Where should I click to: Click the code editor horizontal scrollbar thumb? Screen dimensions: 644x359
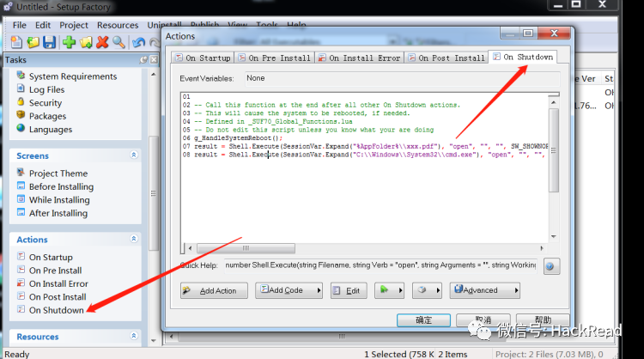pyautogui.click(x=246, y=248)
